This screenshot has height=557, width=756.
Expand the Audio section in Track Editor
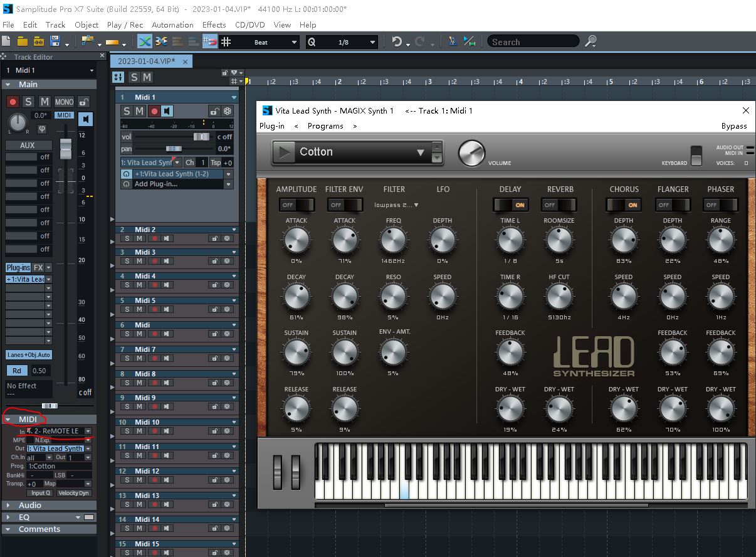[x=8, y=505]
